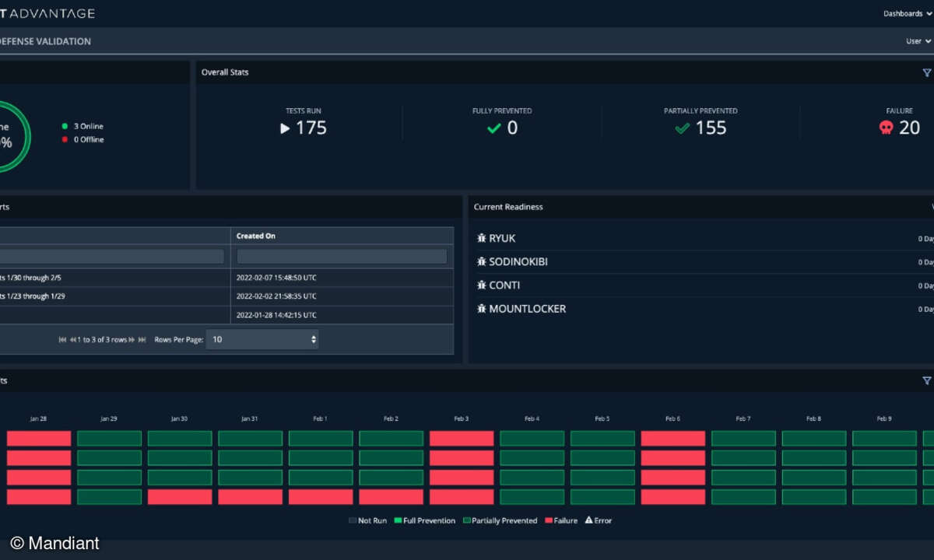Jump to first page of the table
The image size is (934, 560).
62,340
